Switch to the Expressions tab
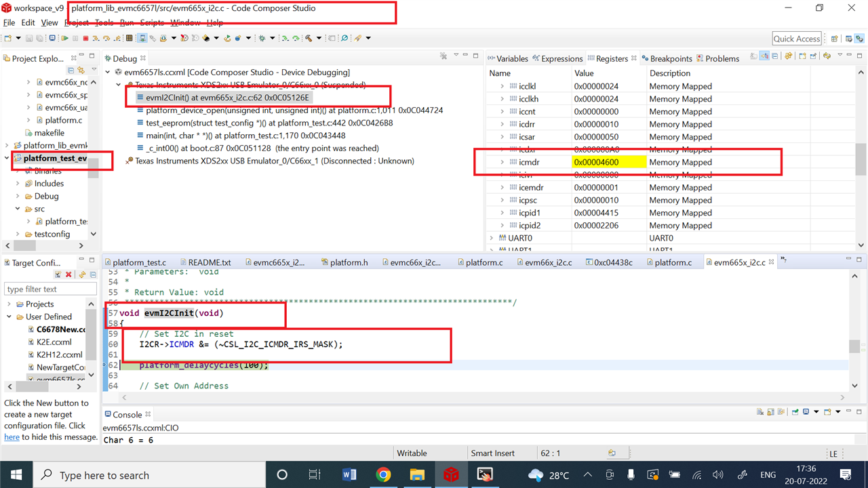 coord(557,59)
